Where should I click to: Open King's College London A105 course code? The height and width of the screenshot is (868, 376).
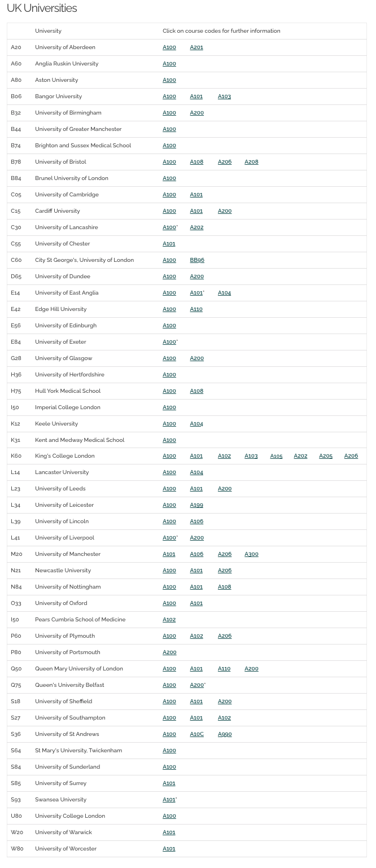[276, 456]
